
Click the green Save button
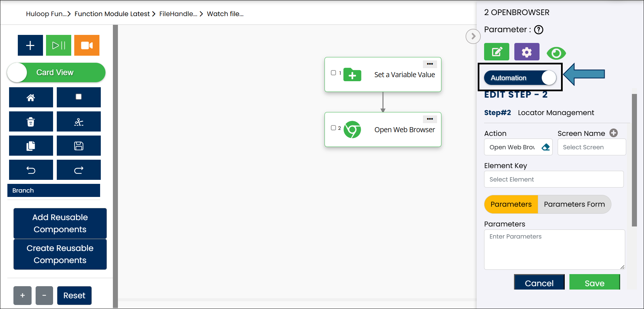[594, 283]
